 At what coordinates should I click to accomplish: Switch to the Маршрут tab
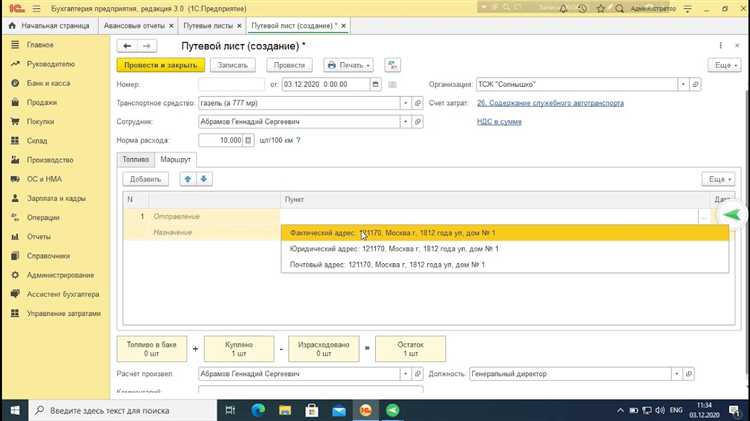click(176, 159)
